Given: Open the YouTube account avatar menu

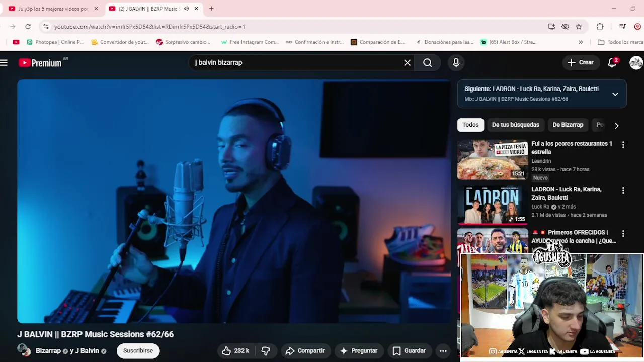Looking at the screenshot, I should pyautogui.click(x=636, y=63).
